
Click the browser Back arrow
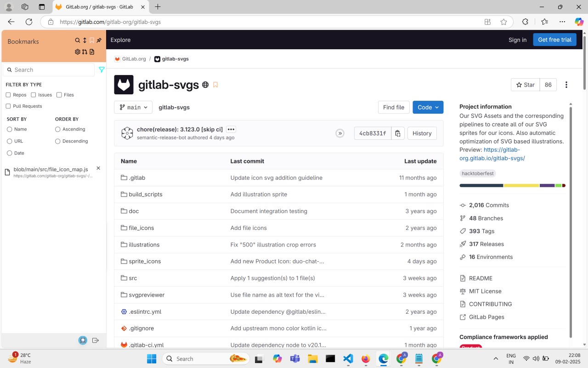point(11,22)
